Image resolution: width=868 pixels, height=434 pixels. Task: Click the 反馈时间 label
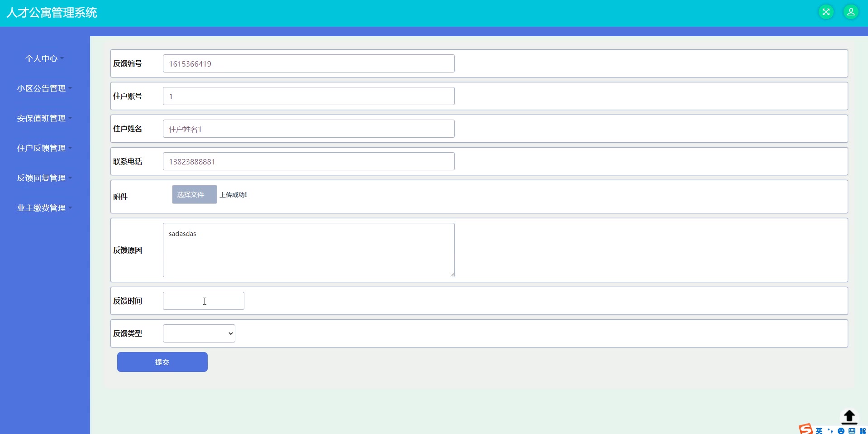point(128,301)
